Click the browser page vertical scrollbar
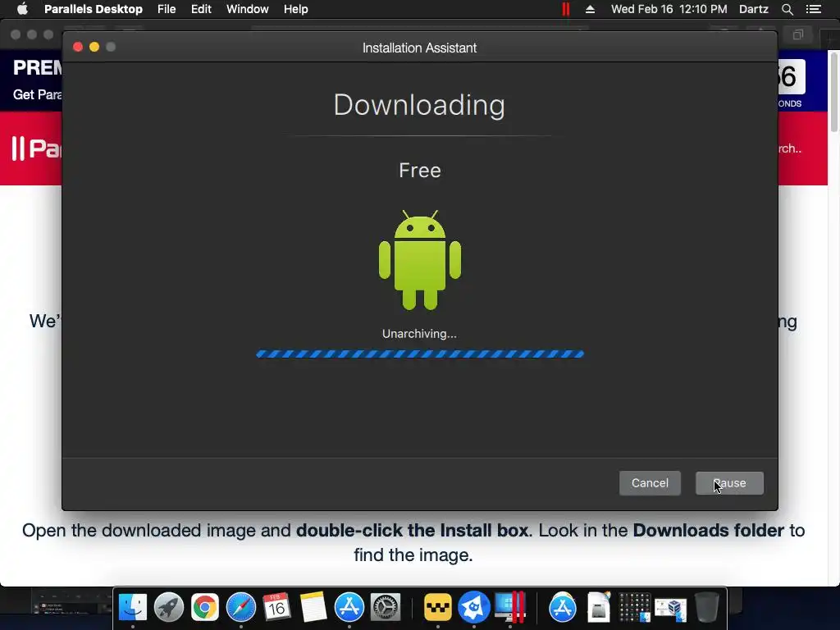This screenshot has height=630, width=840. 834,91
